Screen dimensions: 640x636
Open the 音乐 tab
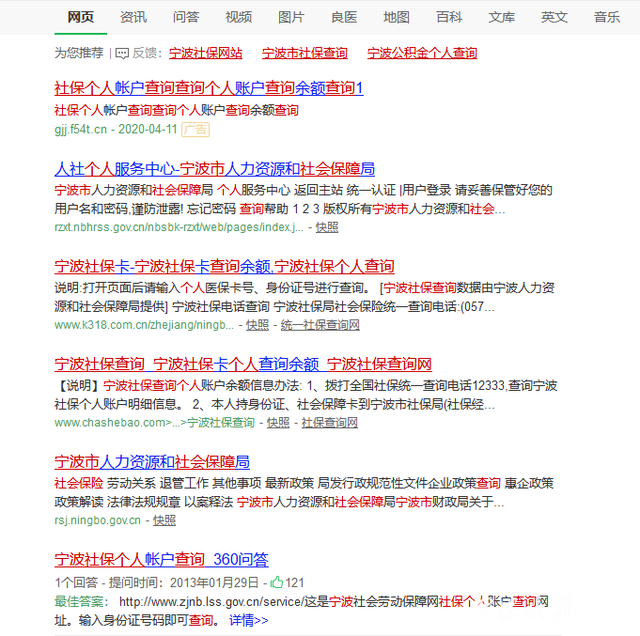[607, 17]
